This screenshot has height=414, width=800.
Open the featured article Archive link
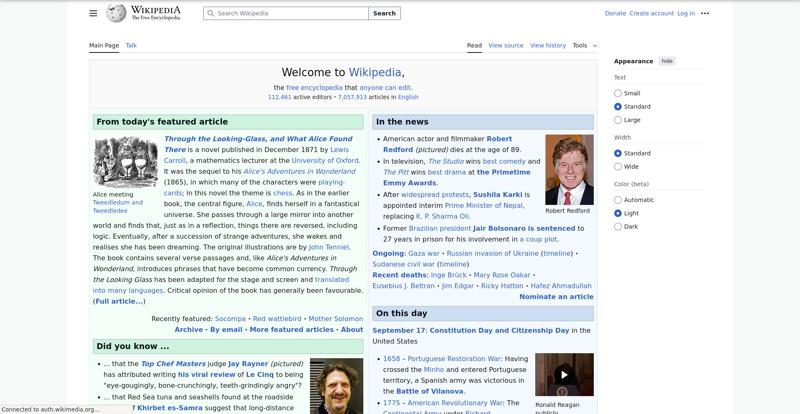coord(189,330)
